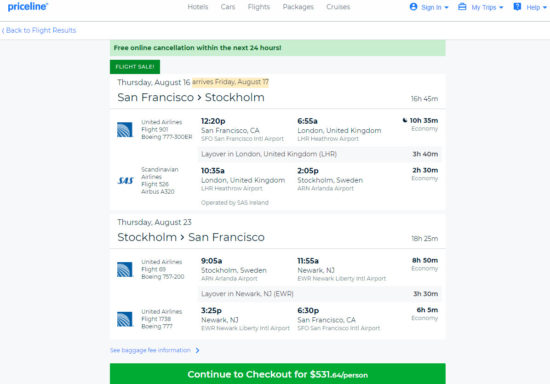The image size is (550, 384).
Task: Click the 2:05p arrival time
Action: point(308,171)
